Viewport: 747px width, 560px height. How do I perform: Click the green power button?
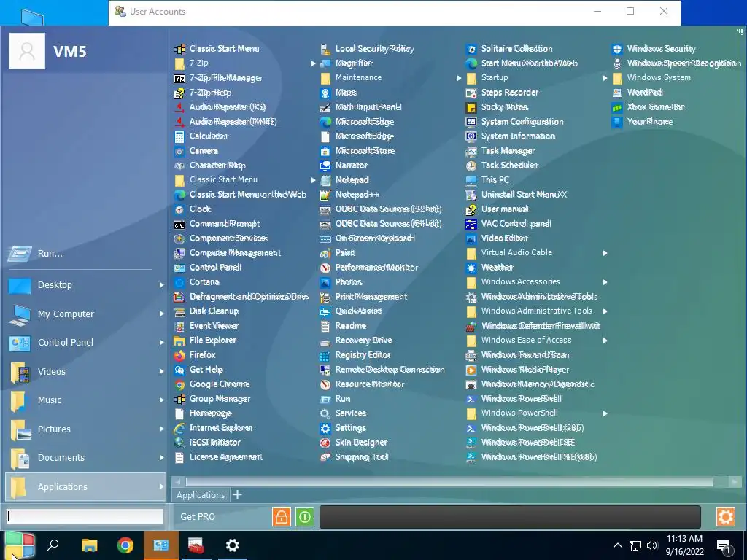click(x=305, y=517)
